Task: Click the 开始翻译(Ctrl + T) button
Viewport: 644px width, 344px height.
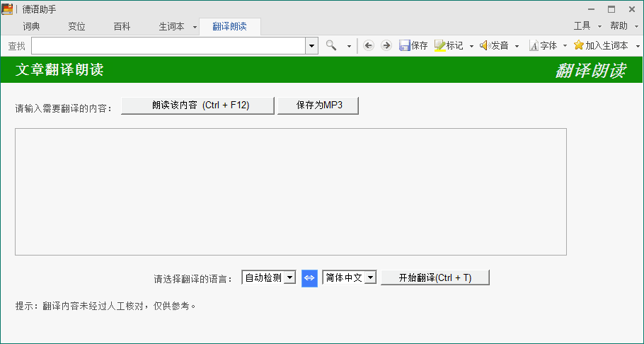Action: 435,278
